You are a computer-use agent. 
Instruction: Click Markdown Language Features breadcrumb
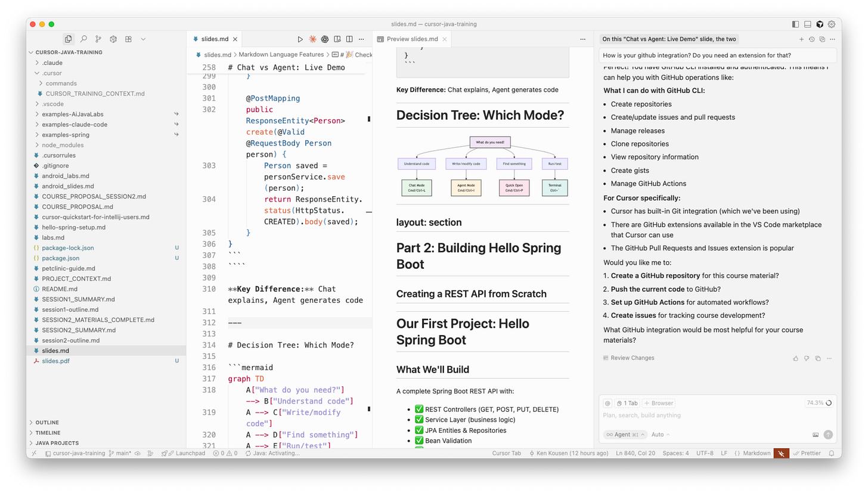tap(281, 55)
